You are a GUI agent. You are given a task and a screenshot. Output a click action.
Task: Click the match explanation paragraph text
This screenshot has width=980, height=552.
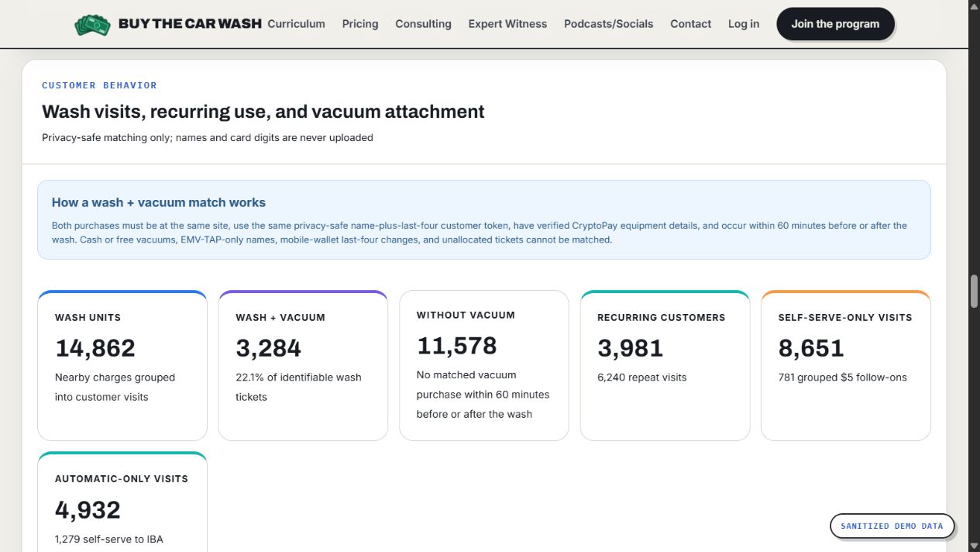click(480, 233)
